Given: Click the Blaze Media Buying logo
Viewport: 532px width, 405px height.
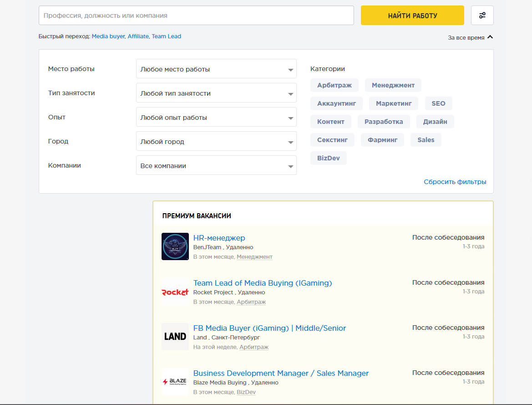Looking at the screenshot, I should (x=175, y=382).
